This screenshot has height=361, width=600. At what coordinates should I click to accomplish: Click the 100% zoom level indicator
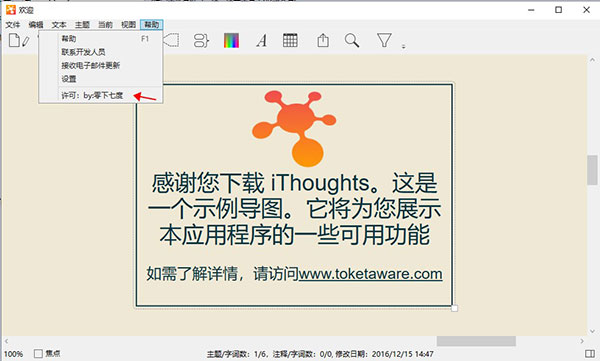13,354
